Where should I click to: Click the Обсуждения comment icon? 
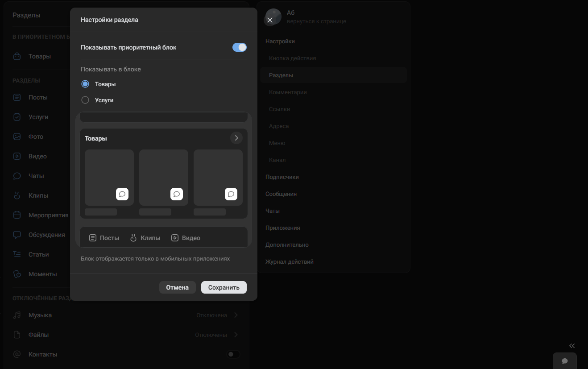tap(17, 235)
